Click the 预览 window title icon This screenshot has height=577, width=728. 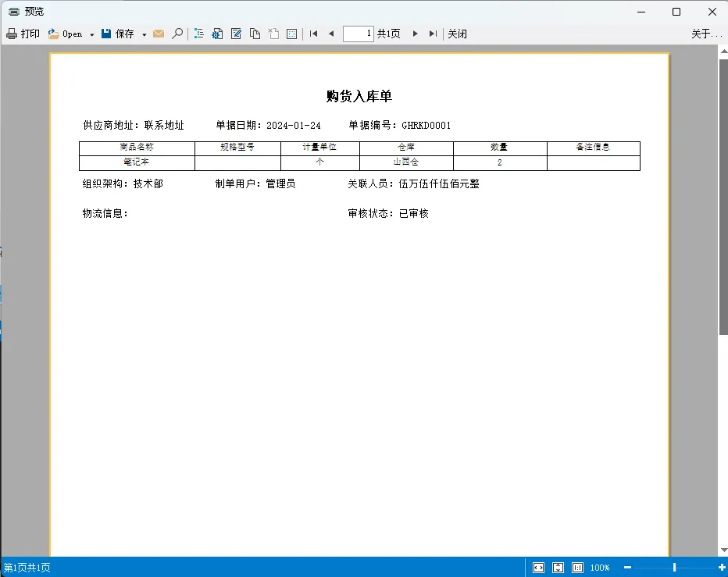tap(14, 12)
